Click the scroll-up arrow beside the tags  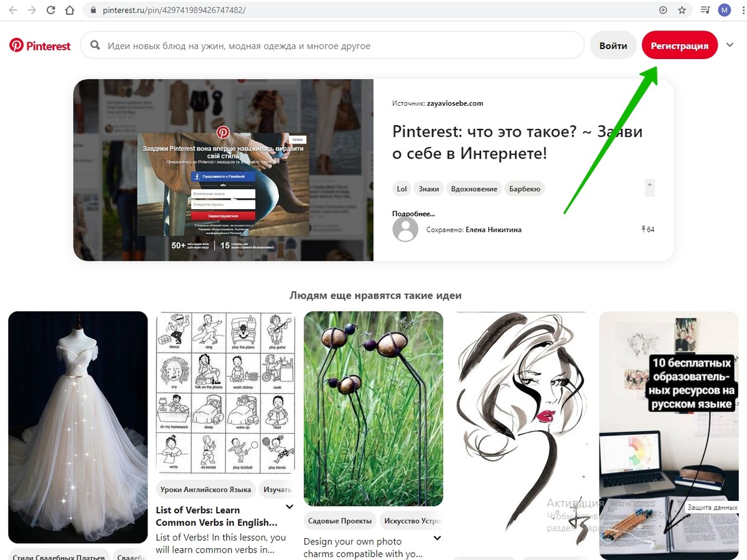tap(649, 185)
